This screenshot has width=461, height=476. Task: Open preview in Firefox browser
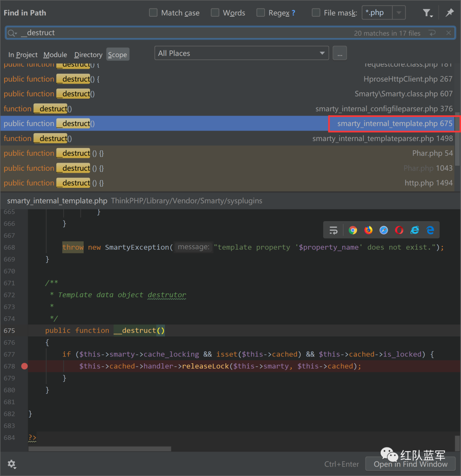pyautogui.click(x=368, y=231)
